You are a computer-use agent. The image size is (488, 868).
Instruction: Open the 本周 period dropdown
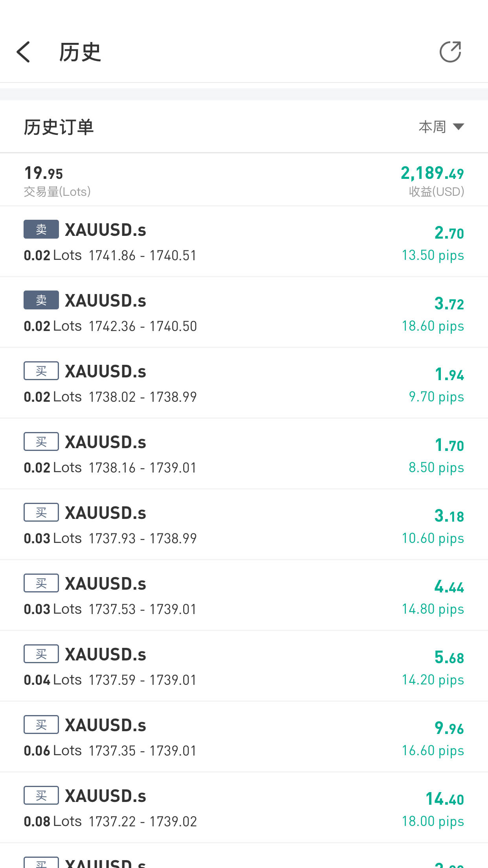(x=433, y=127)
